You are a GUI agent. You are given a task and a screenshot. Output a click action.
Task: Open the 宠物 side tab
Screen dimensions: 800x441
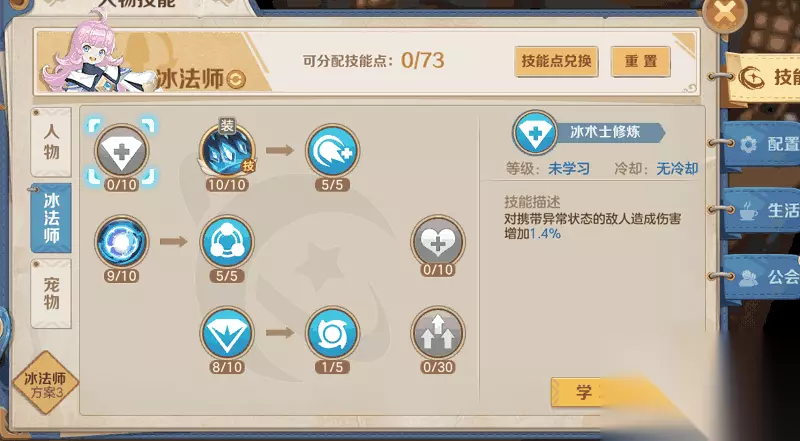coord(51,293)
